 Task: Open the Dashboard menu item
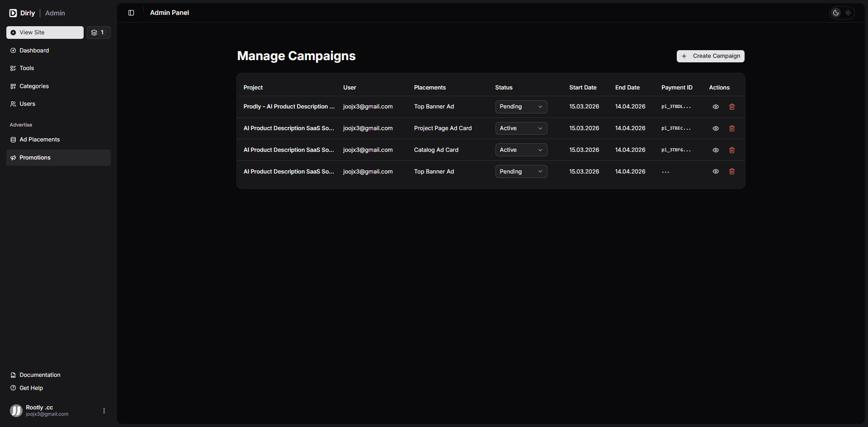click(34, 51)
